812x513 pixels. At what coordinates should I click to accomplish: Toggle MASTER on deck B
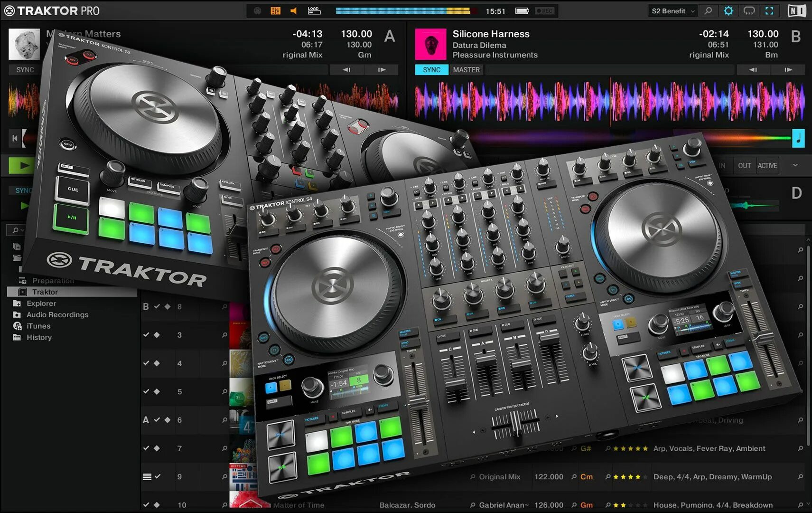point(466,70)
